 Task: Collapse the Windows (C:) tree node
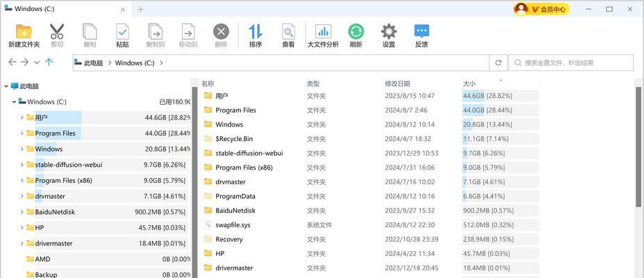coord(15,102)
